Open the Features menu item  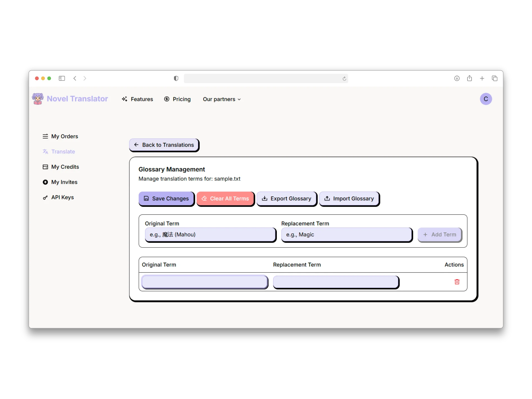137,99
